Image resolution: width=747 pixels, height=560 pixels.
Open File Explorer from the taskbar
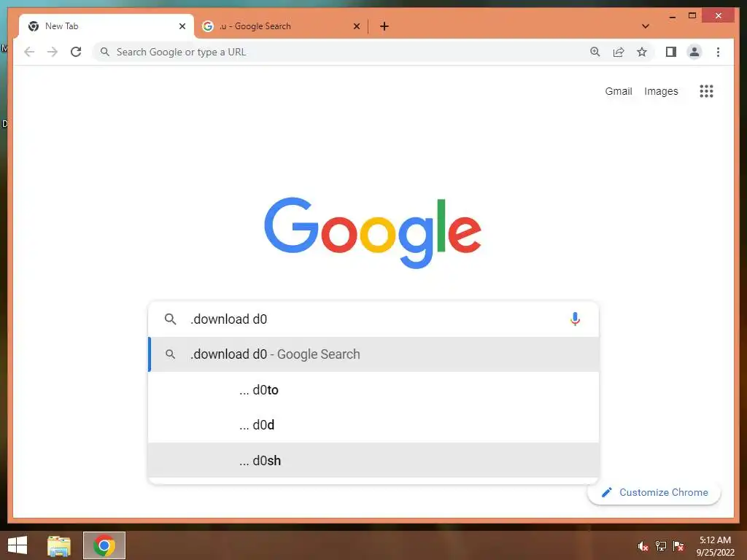[59, 545]
